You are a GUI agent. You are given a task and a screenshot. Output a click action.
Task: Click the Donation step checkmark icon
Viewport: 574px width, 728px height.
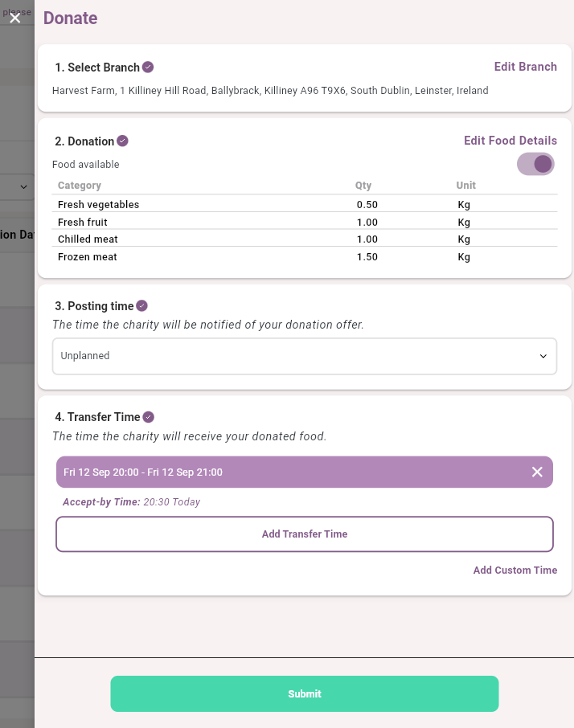click(x=122, y=141)
